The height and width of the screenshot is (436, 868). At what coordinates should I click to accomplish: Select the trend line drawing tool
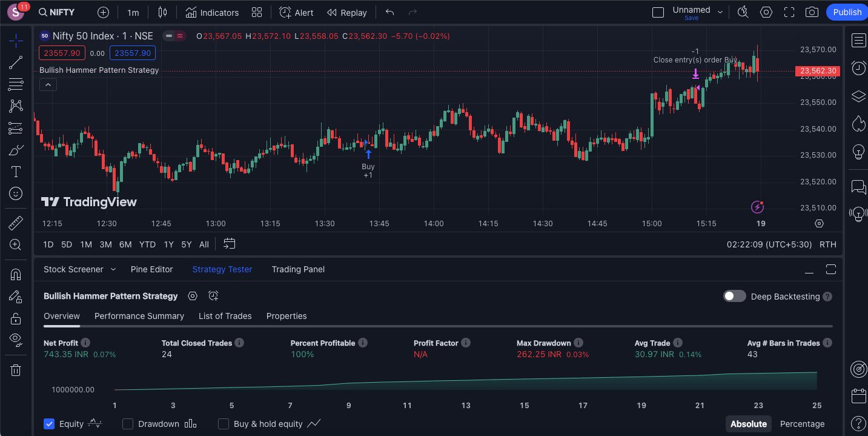point(16,62)
